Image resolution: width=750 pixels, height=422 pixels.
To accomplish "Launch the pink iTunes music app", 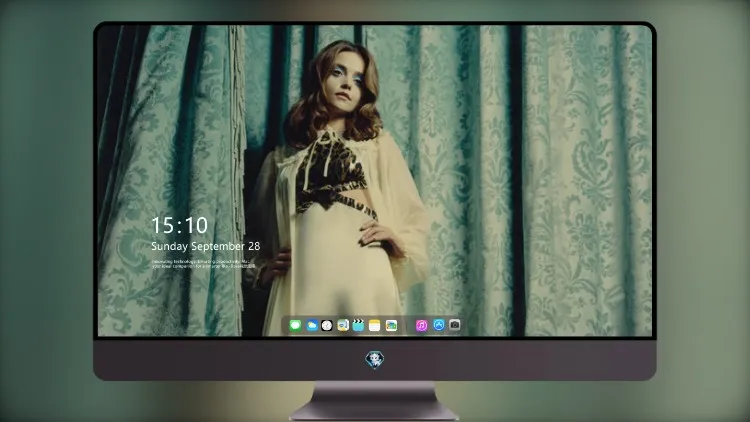I will pos(421,325).
